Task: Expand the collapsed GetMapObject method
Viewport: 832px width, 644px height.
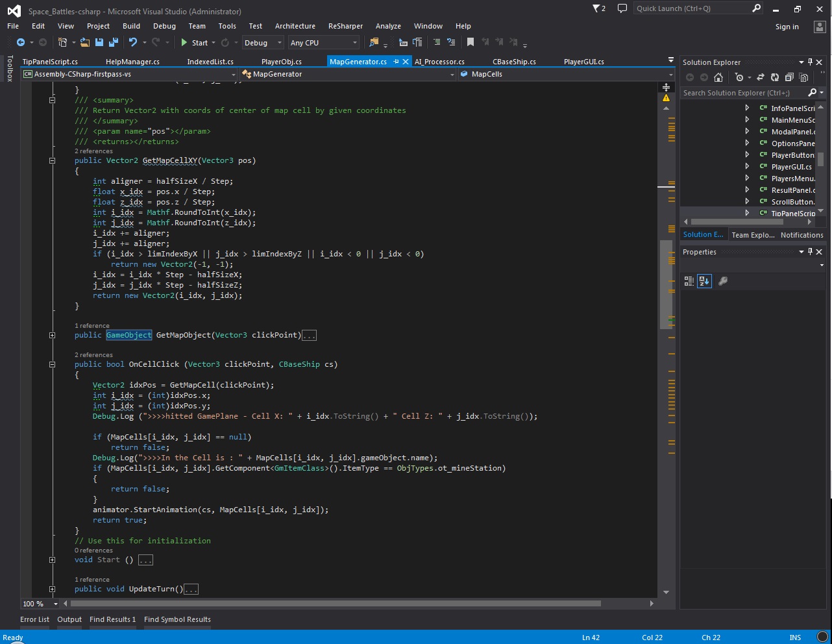Action: [52, 335]
